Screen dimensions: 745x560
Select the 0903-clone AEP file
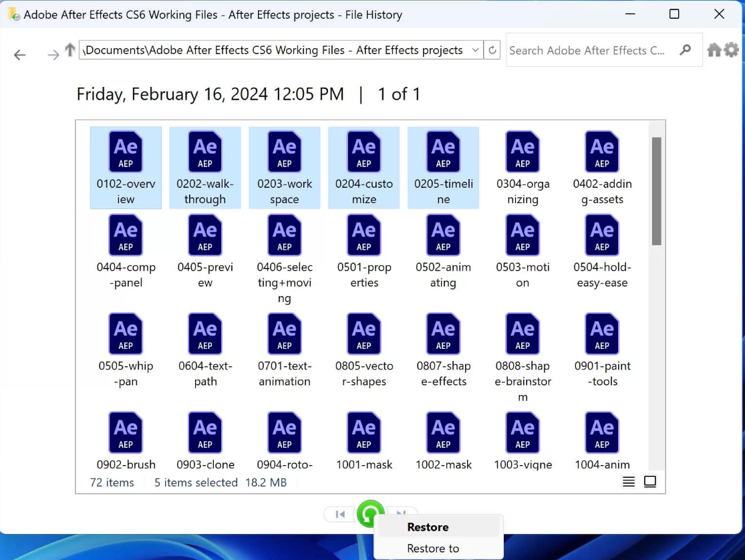click(204, 440)
